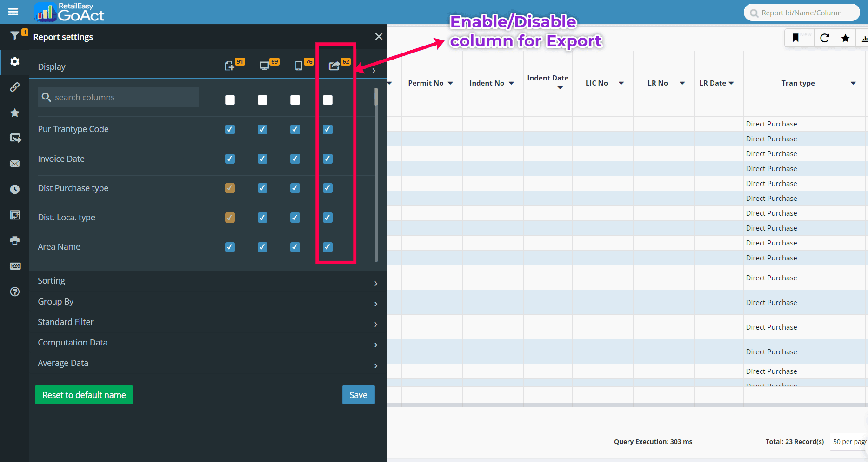Toggle orange checkbox for Dist Purchase type
The height and width of the screenshot is (464, 868).
[230, 188]
